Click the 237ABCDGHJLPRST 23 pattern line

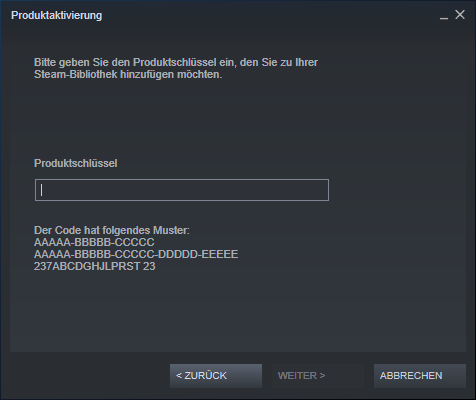(95, 266)
